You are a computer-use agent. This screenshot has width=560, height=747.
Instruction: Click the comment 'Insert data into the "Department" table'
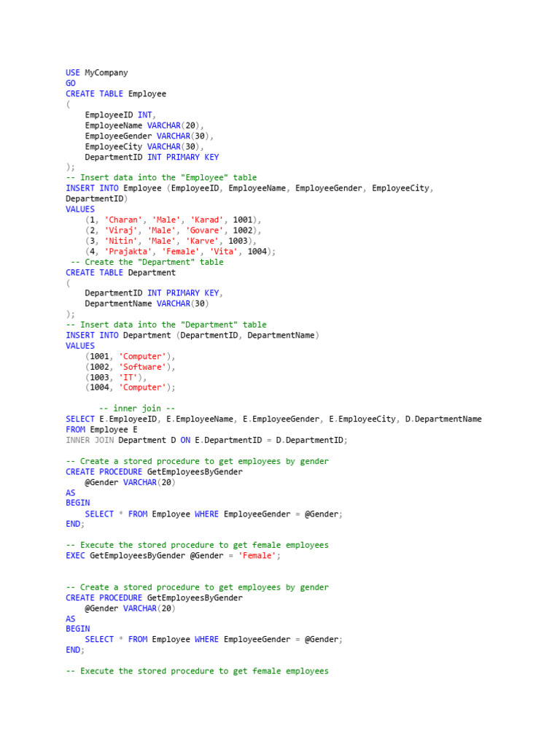coord(166,325)
